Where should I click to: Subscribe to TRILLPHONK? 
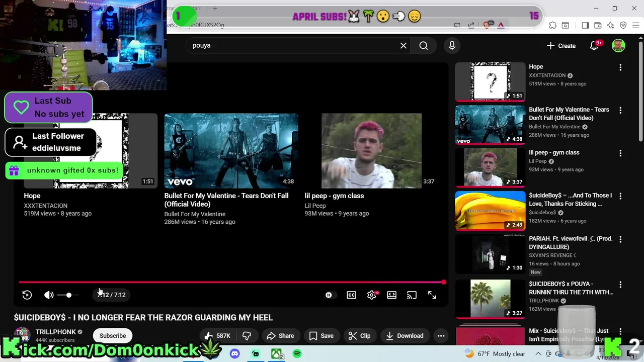[113, 336]
